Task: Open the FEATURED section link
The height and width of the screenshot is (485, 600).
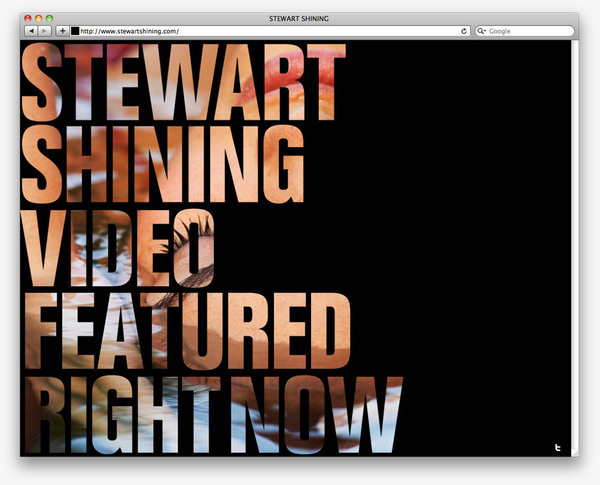Action: [x=188, y=331]
